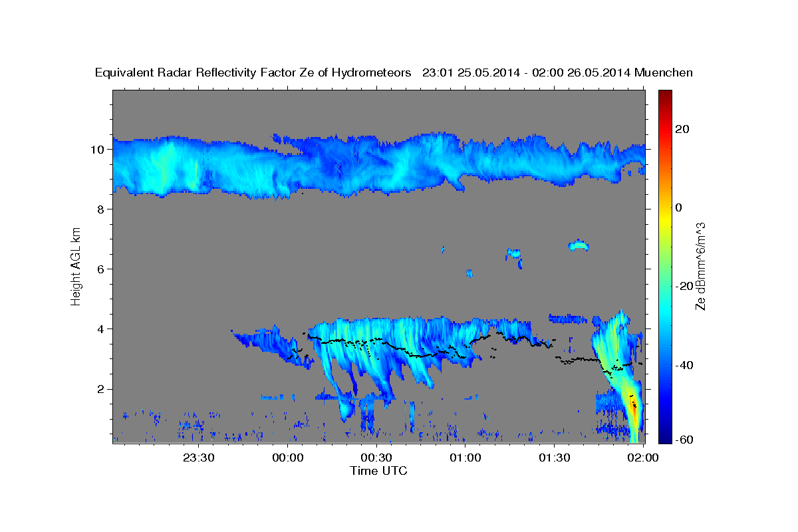The height and width of the screenshot is (532, 798).
Task: Click the dark blue bottom of the colorbar
Action: [x=665, y=438]
